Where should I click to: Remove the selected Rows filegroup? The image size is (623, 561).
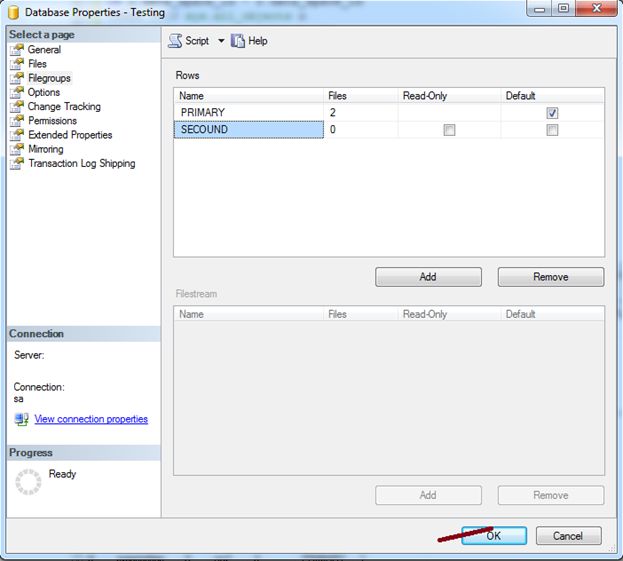551,277
